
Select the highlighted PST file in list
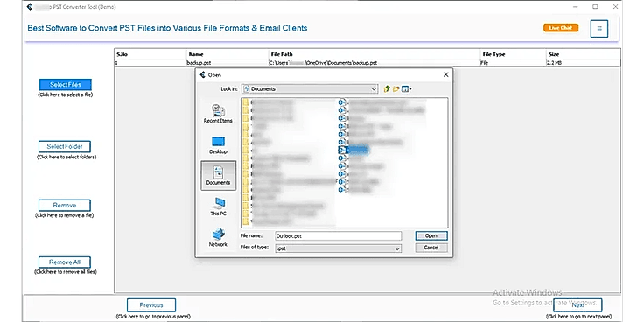pyautogui.click(x=354, y=150)
